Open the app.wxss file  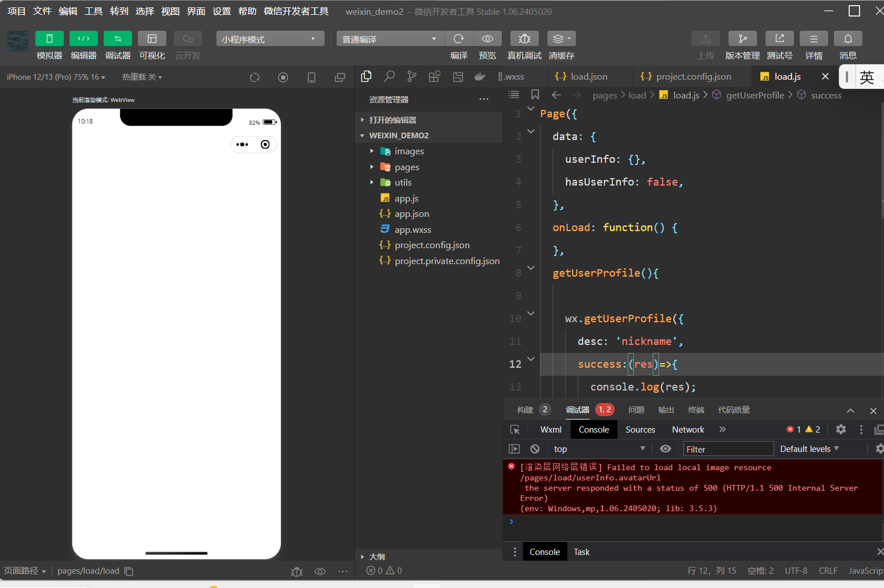coord(428,230)
